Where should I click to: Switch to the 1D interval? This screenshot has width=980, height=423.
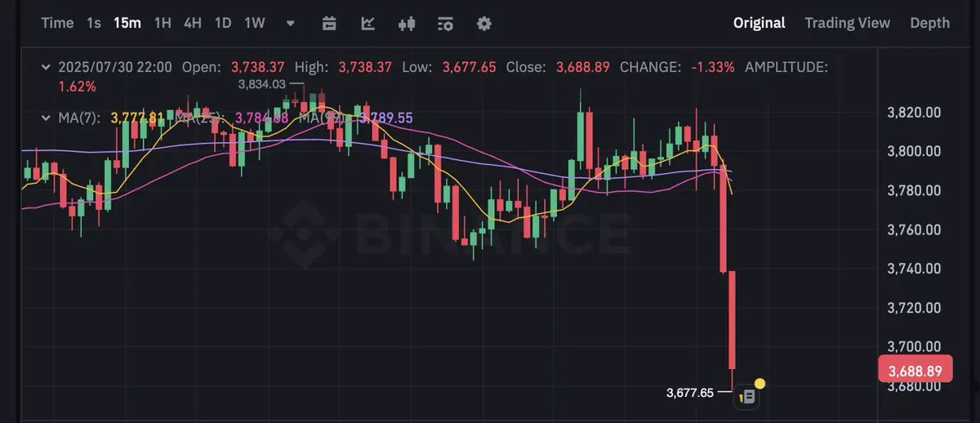223,23
